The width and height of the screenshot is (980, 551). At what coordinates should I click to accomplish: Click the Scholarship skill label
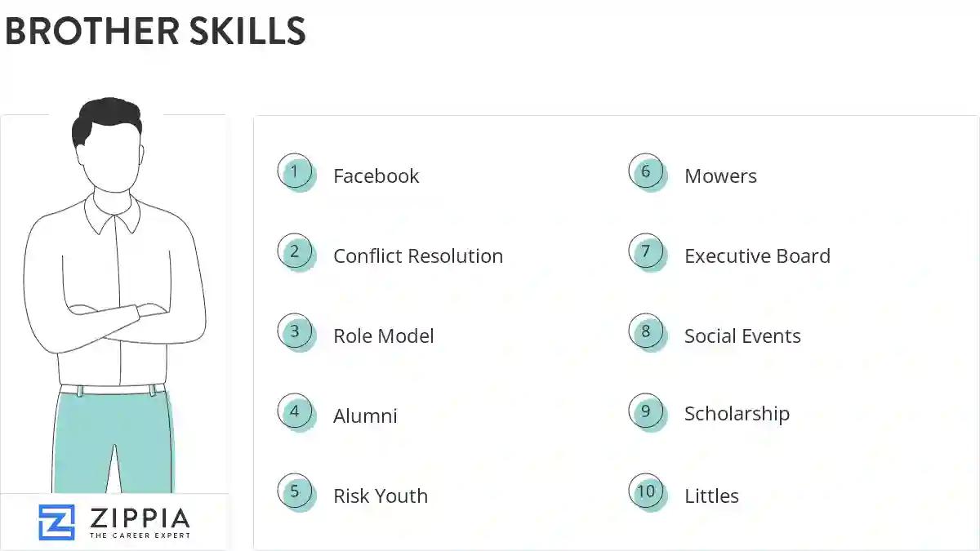pos(737,415)
